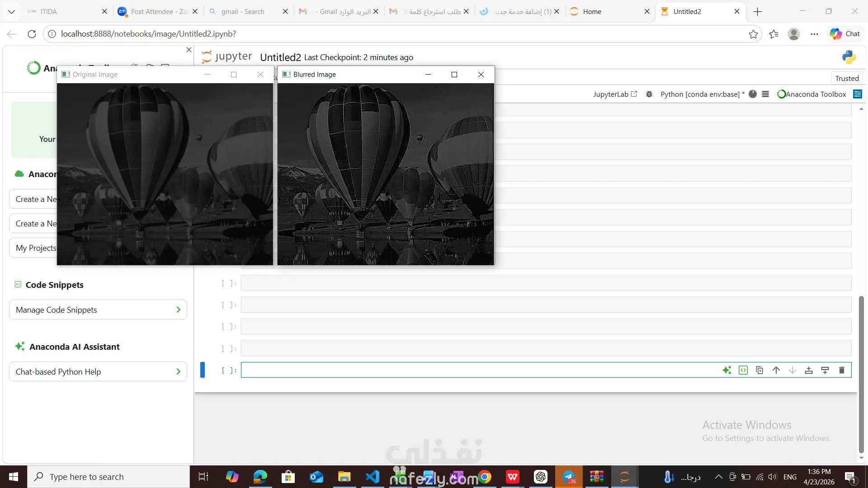The image size is (868, 488).
Task: Click the Anaconda AI Assistant heading
Action: pos(75,347)
